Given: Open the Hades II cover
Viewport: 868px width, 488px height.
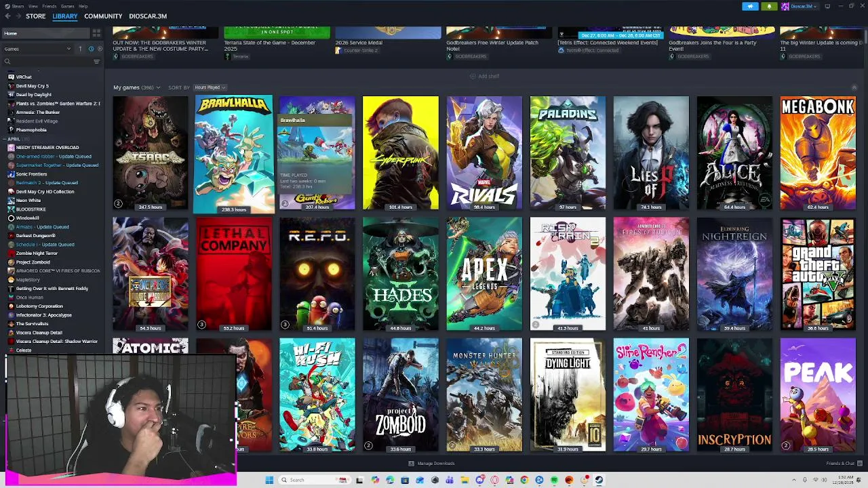Looking at the screenshot, I should pos(401,274).
